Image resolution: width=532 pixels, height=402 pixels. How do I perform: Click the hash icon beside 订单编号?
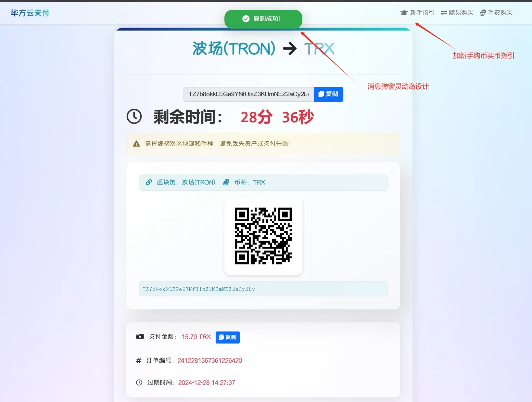point(139,361)
